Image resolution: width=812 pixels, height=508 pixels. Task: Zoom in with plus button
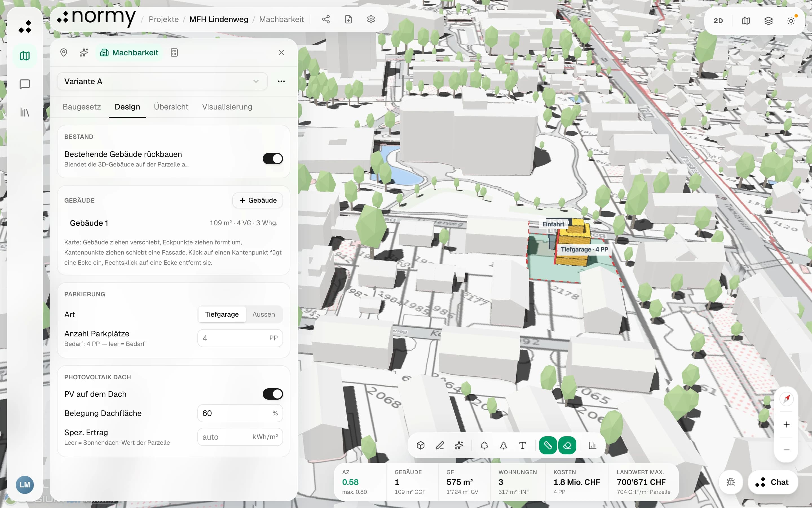tap(787, 424)
